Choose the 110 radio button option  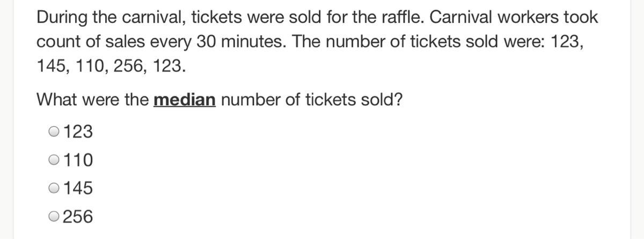[x=54, y=160]
